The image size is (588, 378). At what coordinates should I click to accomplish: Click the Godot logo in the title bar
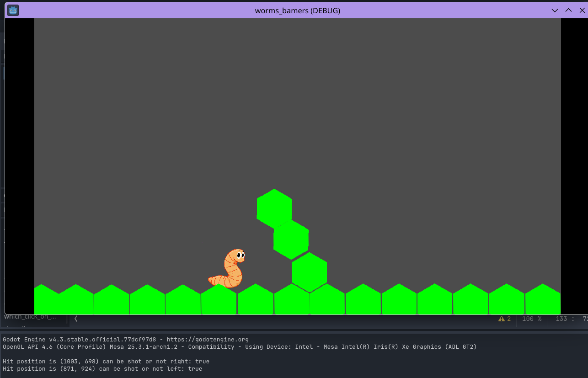point(13,10)
